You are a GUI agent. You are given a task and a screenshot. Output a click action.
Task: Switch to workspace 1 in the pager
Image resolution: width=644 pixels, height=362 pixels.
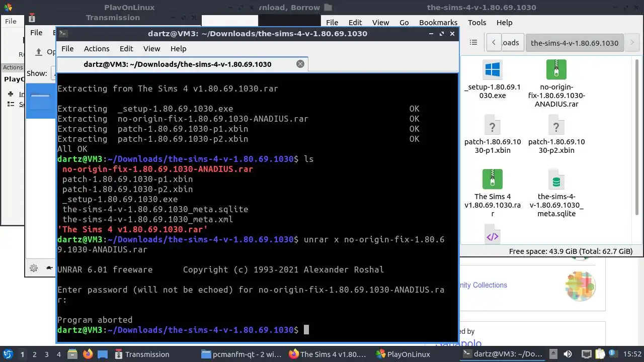tap(22, 354)
